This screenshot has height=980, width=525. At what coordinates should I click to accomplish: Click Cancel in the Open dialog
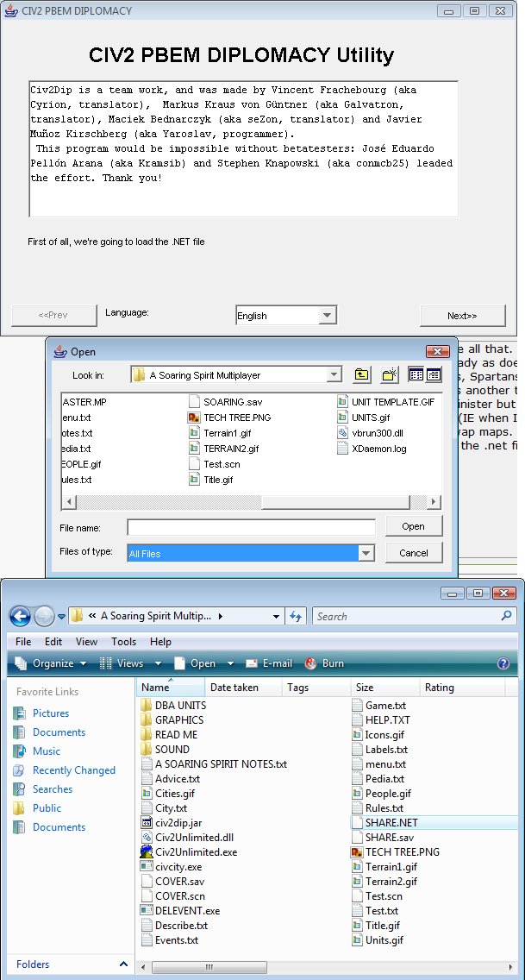pos(413,553)
